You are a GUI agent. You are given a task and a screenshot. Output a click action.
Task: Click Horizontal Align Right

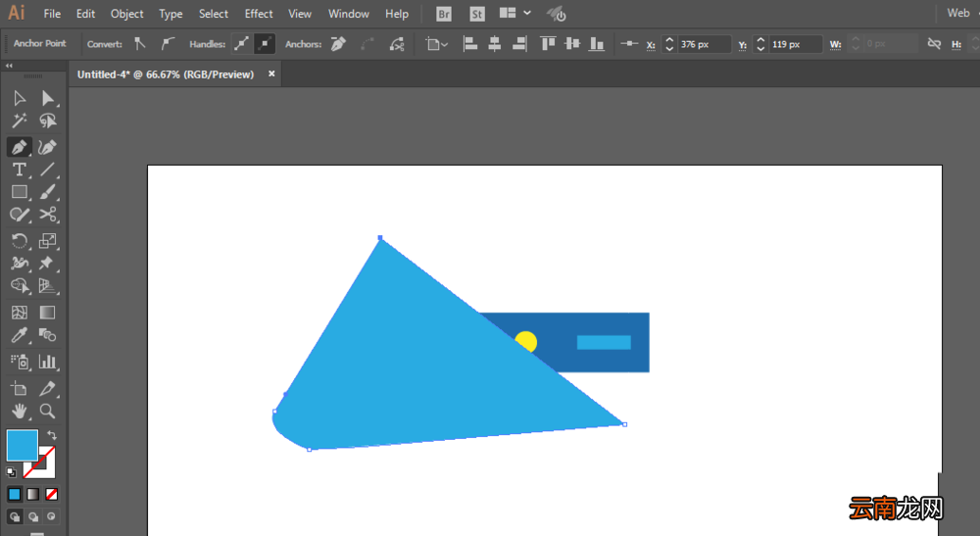518,44
